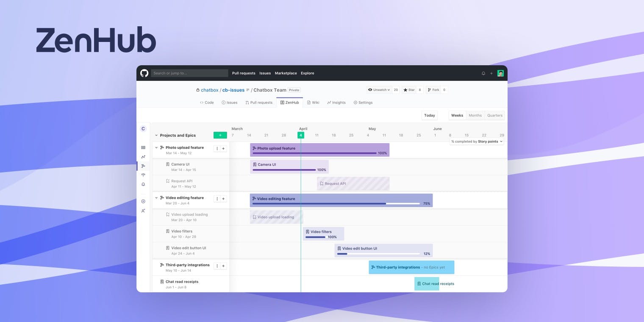The width and height of the screenshot is (644, 322).
Task: Open the three-dot menu for Third-party integrations
Action: 217,266
